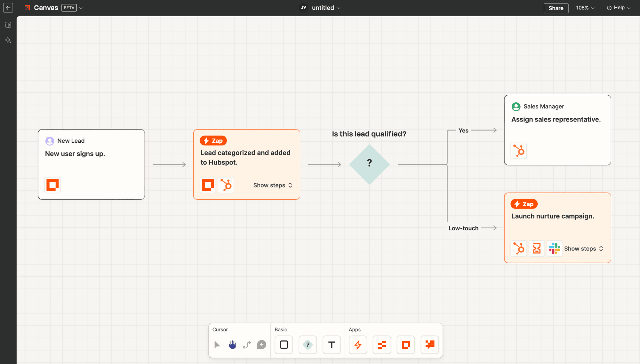This screenshot has height=364, width=640.
Task: Select the Rectangle shape tool
Action: [x=284, y=344]
